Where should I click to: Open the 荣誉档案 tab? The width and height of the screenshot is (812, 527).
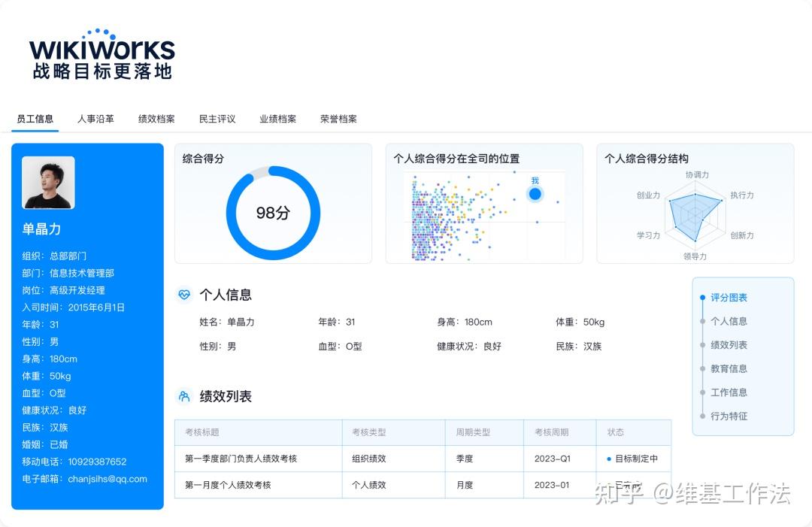point(338,119)
